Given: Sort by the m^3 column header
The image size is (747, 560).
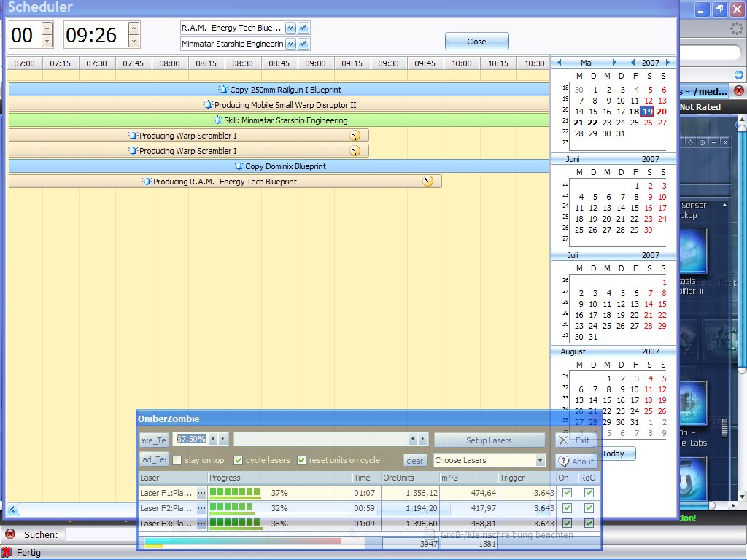Looking at the screenshot, I should coord(468,478).
